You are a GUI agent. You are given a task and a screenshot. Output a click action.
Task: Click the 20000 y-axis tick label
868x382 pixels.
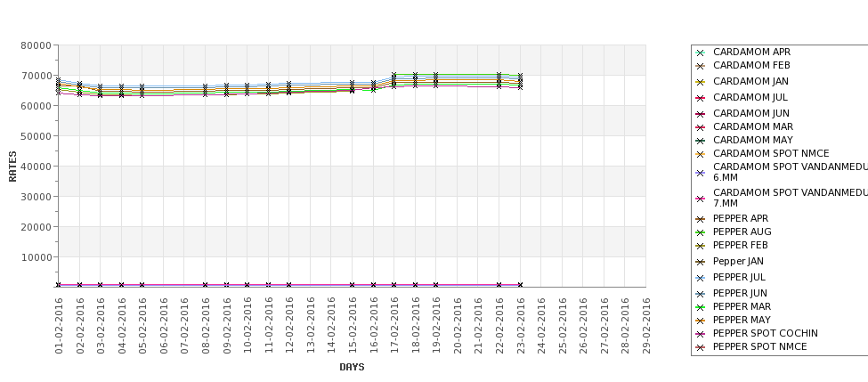(x=36, y=227)
